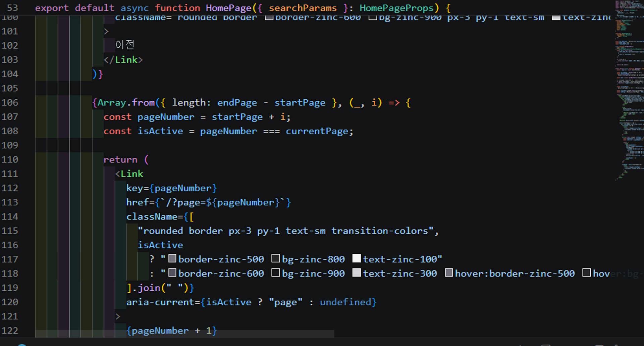Viewport: 644px width, 346px height.
Task: Click the horizontal scrollbar at the editor bottom
Action: click(184, 334)
